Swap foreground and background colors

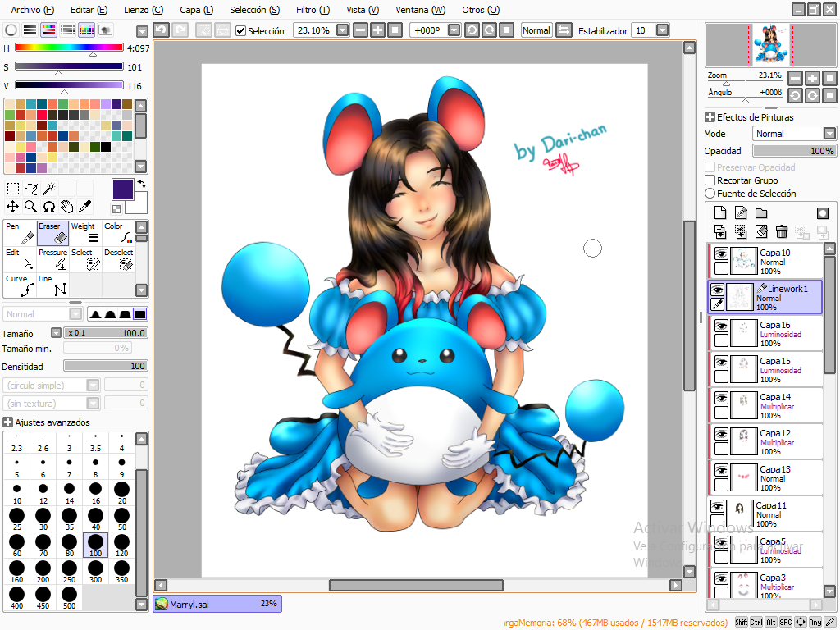[x=141, y=184]
